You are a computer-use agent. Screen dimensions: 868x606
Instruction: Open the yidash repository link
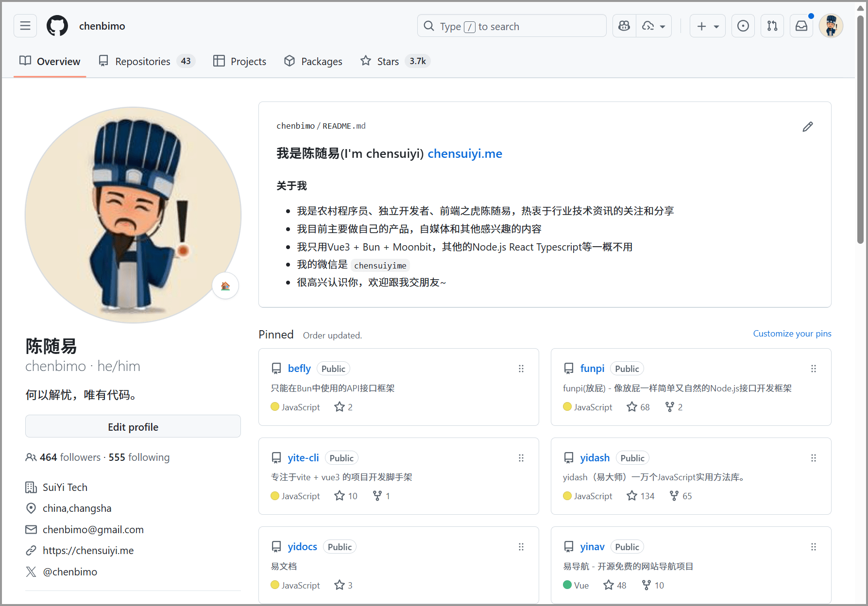[x=595, y=458]
